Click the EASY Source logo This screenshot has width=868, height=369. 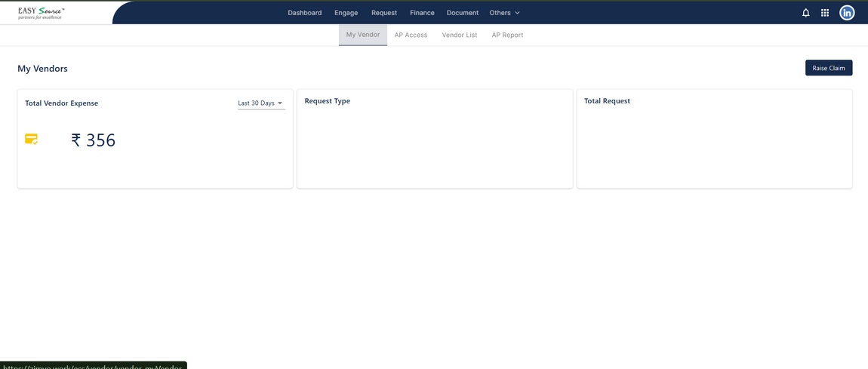(x=42, y=13)
